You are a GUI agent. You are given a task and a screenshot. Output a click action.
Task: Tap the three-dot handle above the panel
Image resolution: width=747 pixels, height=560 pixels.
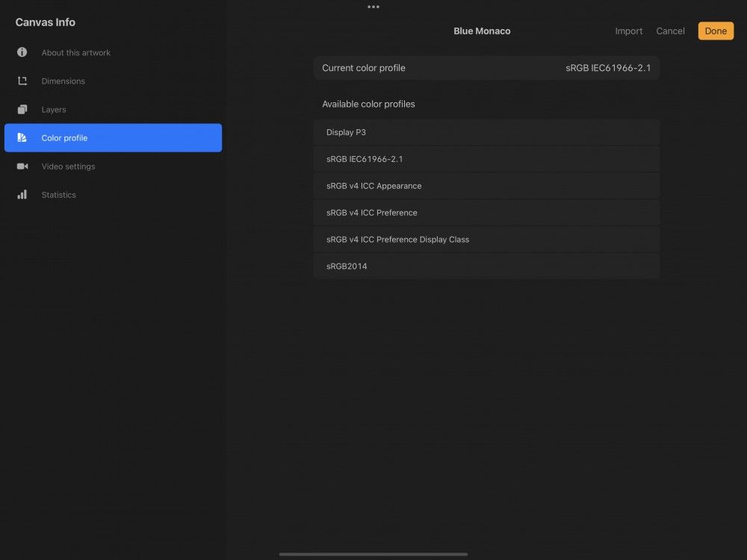pyautogui.click(x=373, y=7)
